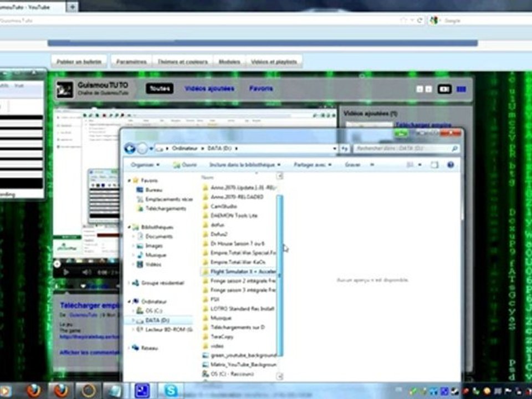Select the OS (C:) - Raccourci shortcut
Viewport: 532px width, 399px height.
click(228, 374)
